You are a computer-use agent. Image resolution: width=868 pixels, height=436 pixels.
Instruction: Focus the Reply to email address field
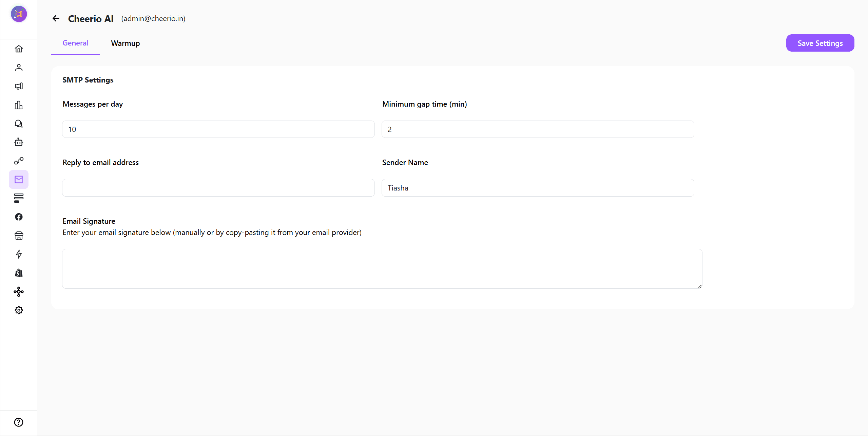click(218, 188)
